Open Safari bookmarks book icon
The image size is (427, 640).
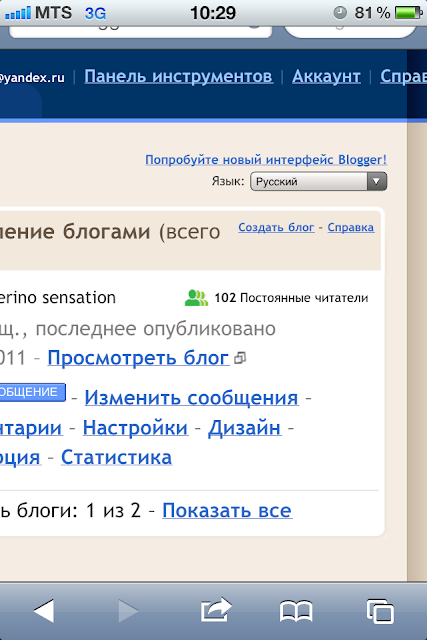coord(296,611)
